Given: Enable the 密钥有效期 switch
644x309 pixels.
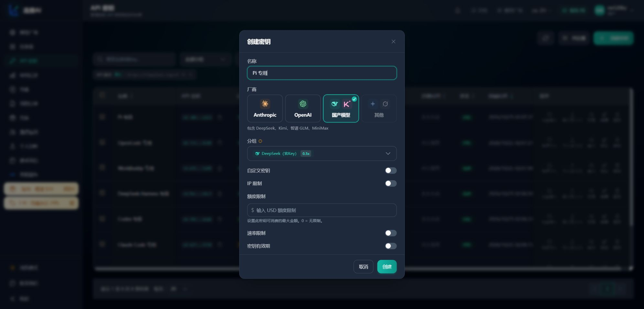Looking at the screenshot, I should pos(391,246).
